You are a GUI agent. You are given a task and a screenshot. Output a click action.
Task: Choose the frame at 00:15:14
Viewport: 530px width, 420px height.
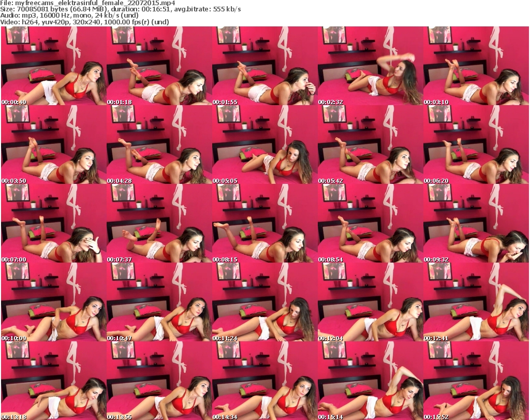[370, 381]
